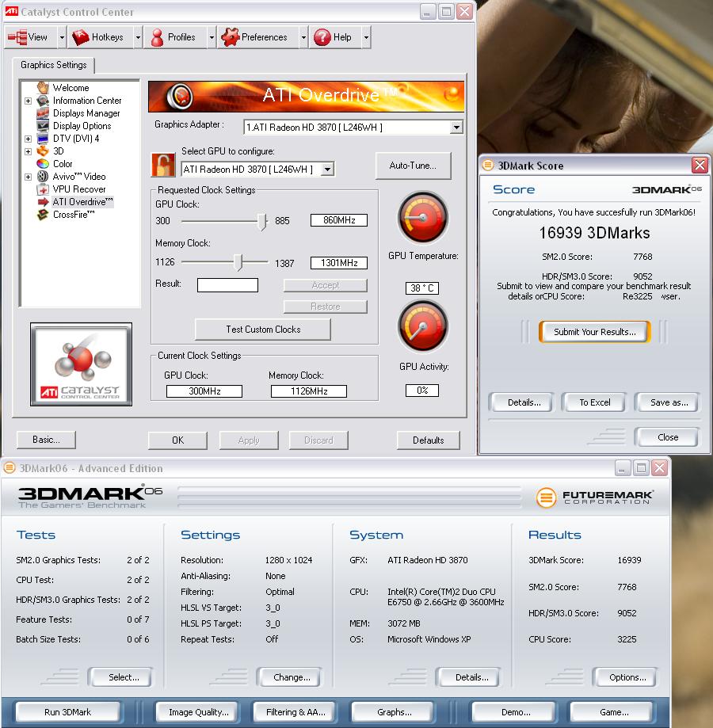The image size is (713, 728).
Task: Select Display Options in the tree
Action: point(82,125)
